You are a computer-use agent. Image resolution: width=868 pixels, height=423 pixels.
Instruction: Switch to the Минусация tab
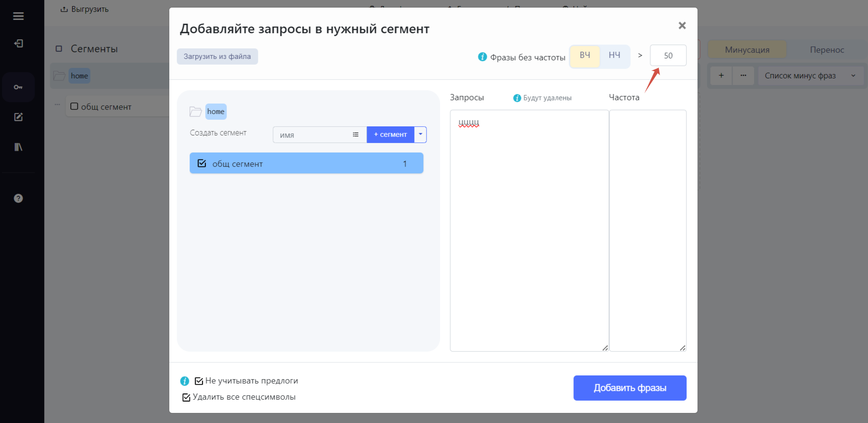tap(747, 50)
